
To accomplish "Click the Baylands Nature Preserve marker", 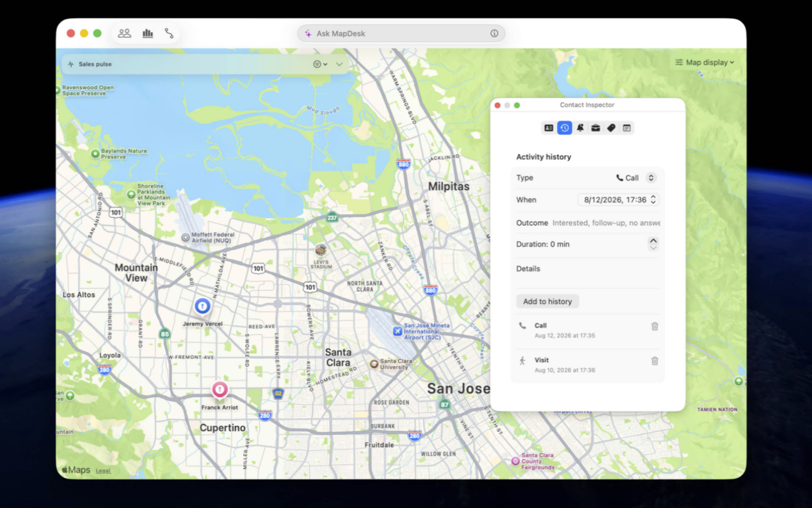I will pos(95,154).
